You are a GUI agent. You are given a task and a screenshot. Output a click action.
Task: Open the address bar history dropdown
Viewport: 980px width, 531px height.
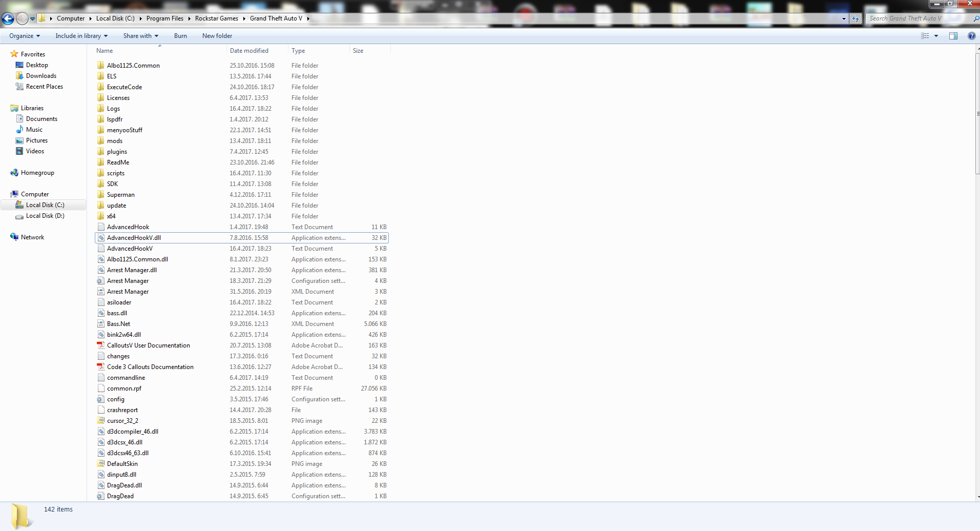844,18
